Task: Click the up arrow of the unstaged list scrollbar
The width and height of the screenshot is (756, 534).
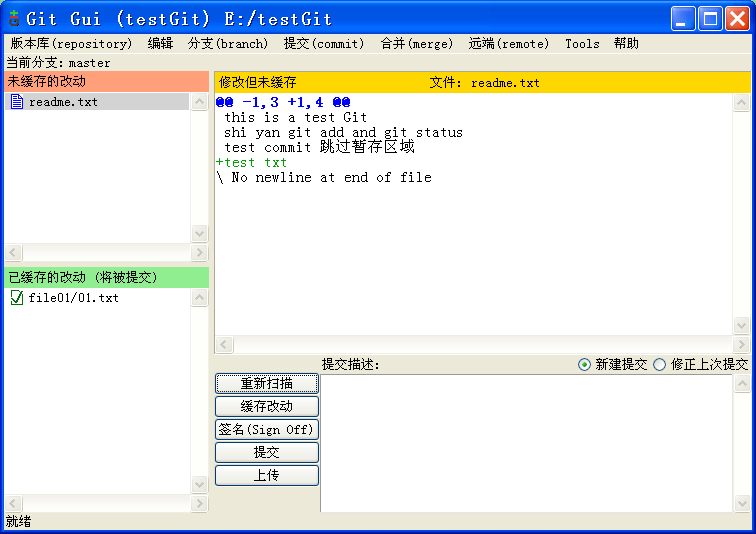Action: 199,102
